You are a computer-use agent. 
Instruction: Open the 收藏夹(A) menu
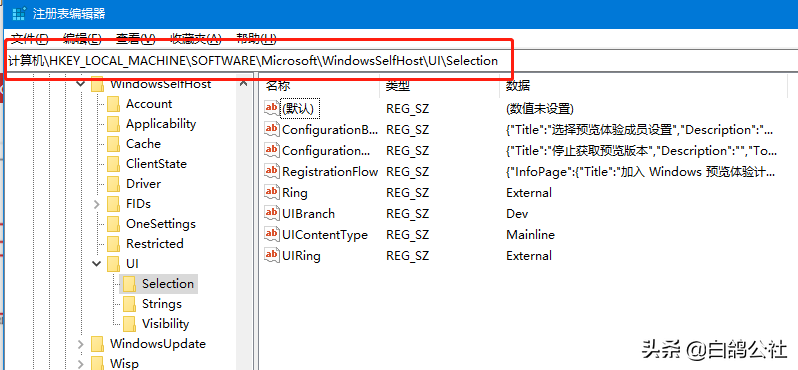point(195,39)
